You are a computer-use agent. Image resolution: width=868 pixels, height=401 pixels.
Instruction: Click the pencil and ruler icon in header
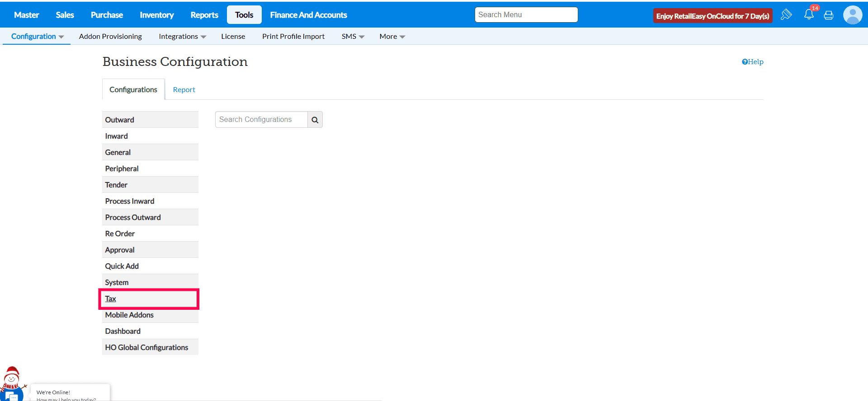[786, 14]
